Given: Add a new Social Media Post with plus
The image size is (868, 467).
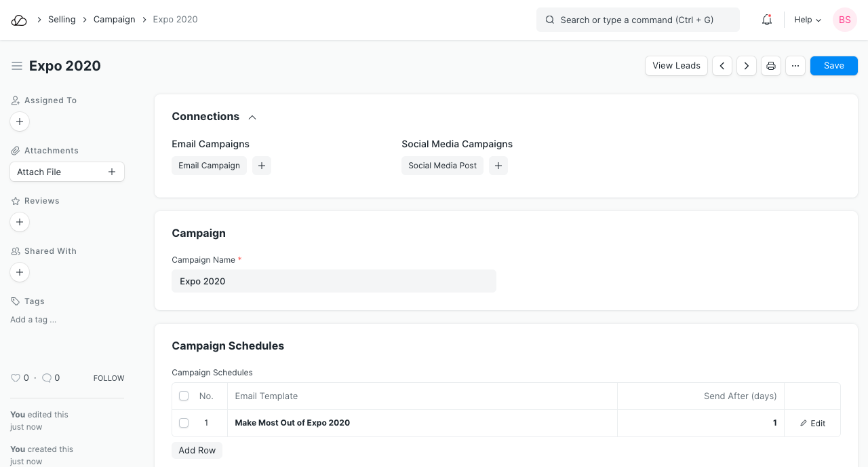Looking at the screenshot, I should coord(498,166).
